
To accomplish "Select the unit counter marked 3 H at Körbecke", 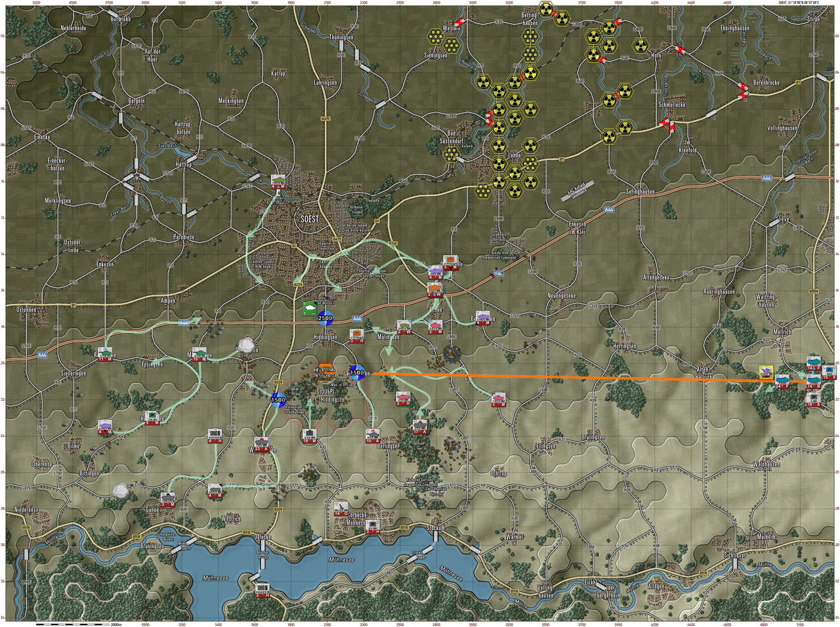I will tap(373, 527).
